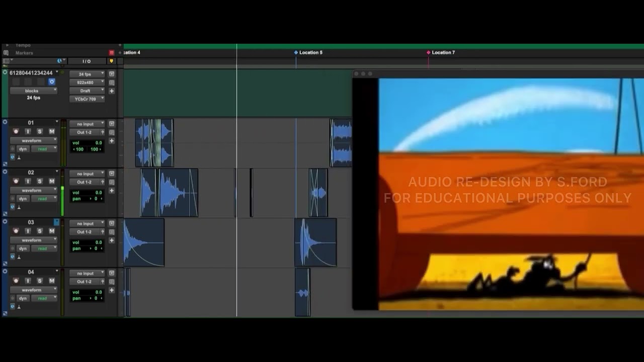Arm record on track 01

click(16, 131)
